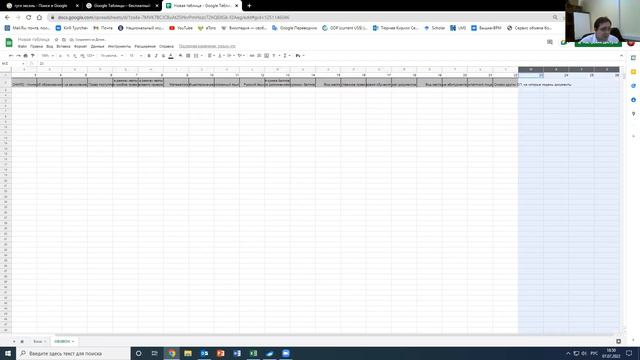Click the Windows taskbar search box
This screenshot has width=640, height=360.
pyautogui.click(x=73, y=353)
